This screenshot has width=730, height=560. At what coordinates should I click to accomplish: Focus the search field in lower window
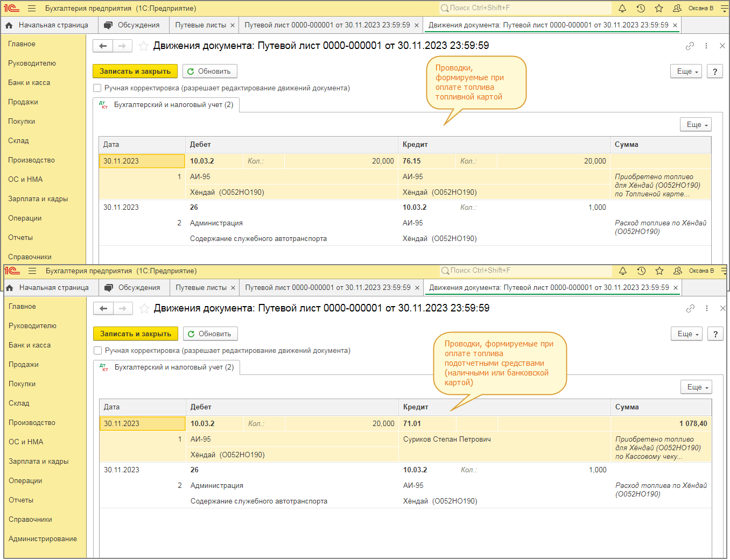point(525,271)
